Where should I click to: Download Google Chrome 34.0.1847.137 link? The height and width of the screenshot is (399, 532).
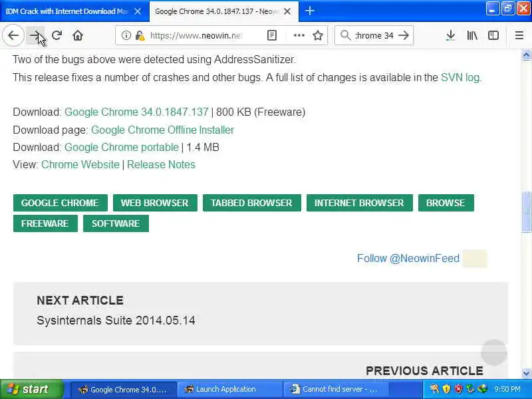pos(136,112)
